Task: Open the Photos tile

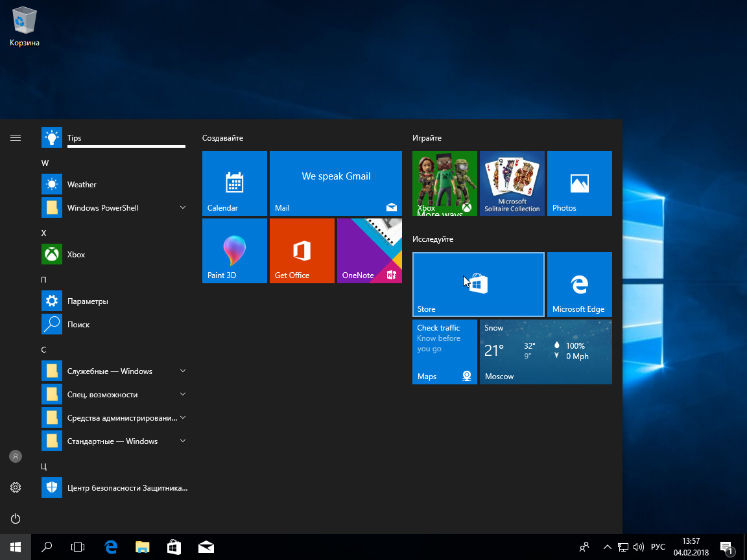Action: (579, 183)
